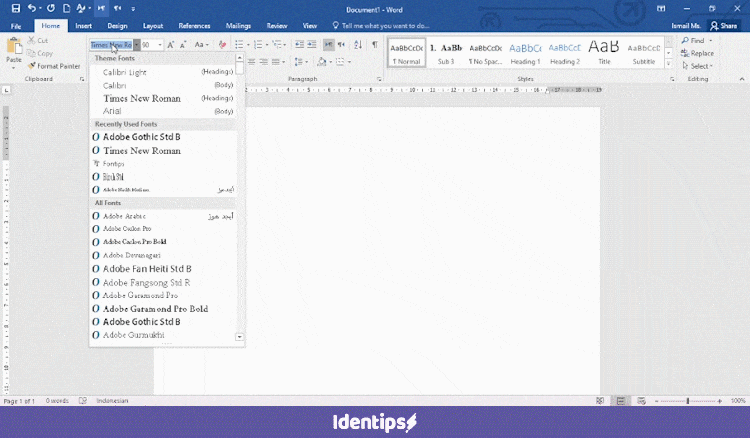Open the Insert ribbon tab
Viewport: 750px width, 438px height.
pyautogui.click(x=84, y=25)
